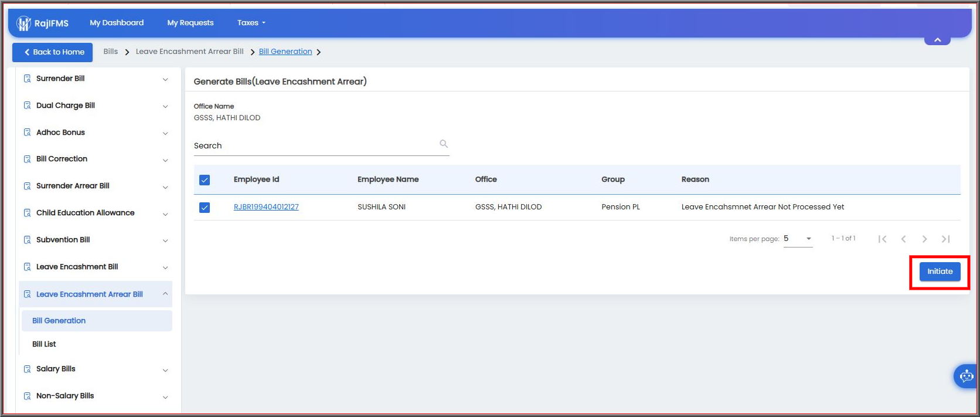Expand the Subvention Bill chevron
Screen dimensions: 980x417
(165, 240)
